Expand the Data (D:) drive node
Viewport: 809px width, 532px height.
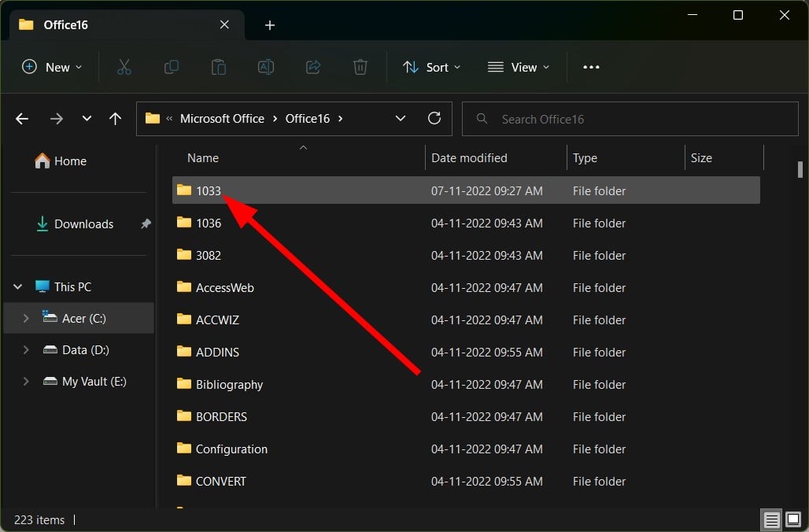coord(26,350)
